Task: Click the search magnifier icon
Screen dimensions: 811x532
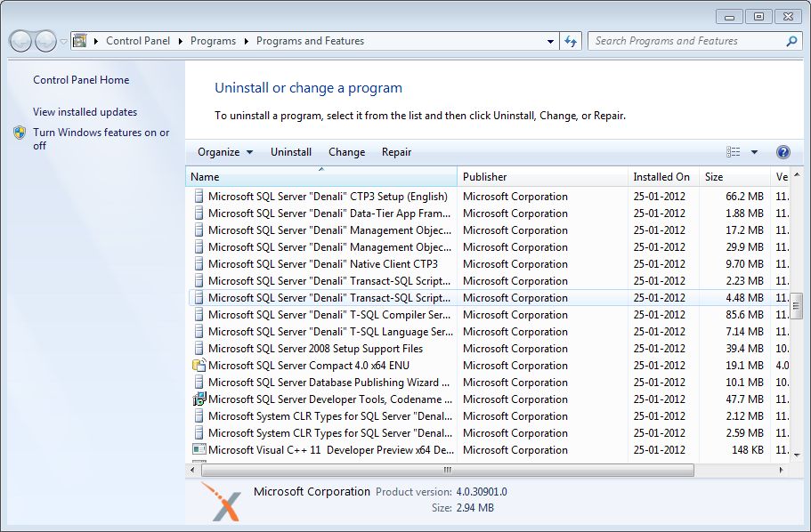Action: (791, 41)
